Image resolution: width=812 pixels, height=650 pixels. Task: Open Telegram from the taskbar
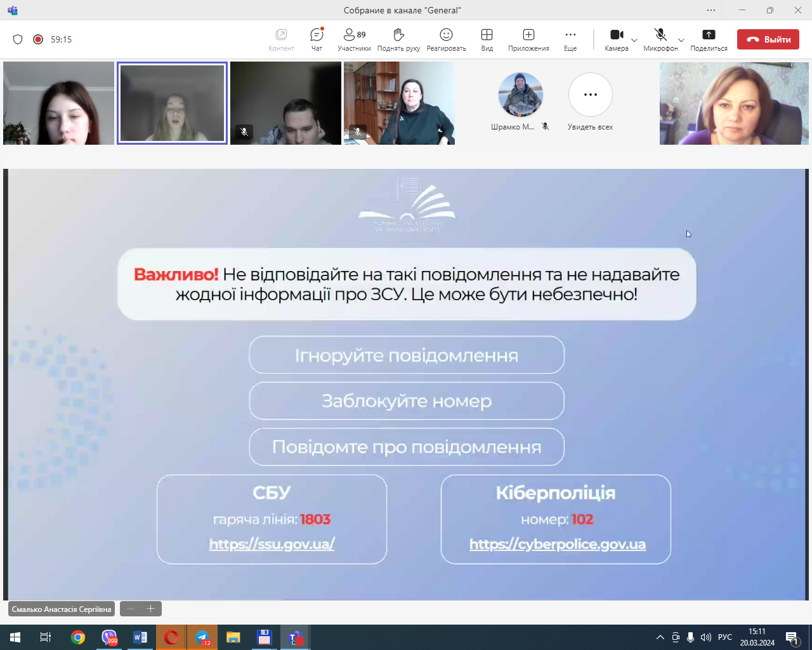coord(202,637)
